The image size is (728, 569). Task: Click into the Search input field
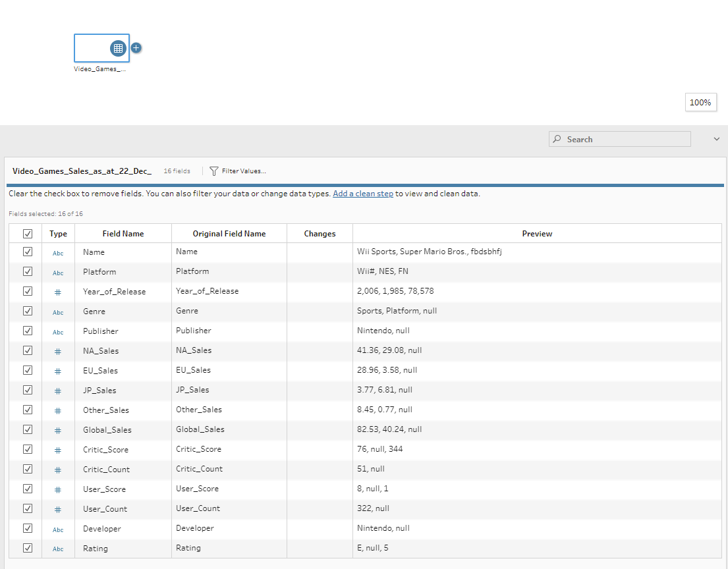coord(619,139)
